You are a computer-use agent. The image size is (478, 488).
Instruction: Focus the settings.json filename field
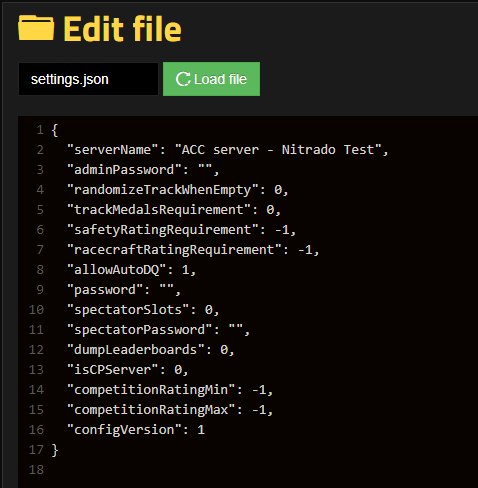88,79
